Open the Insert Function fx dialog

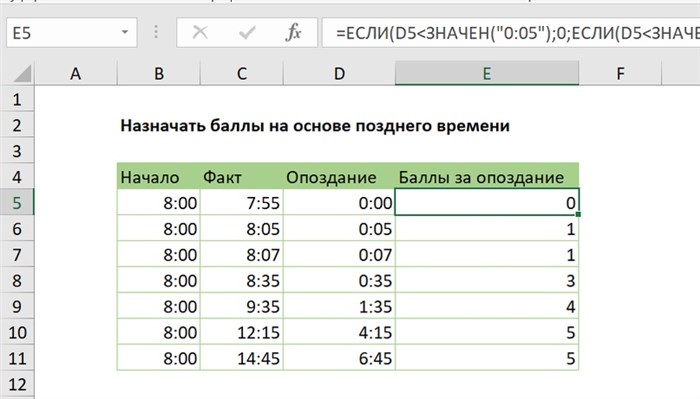coord(293,33)
